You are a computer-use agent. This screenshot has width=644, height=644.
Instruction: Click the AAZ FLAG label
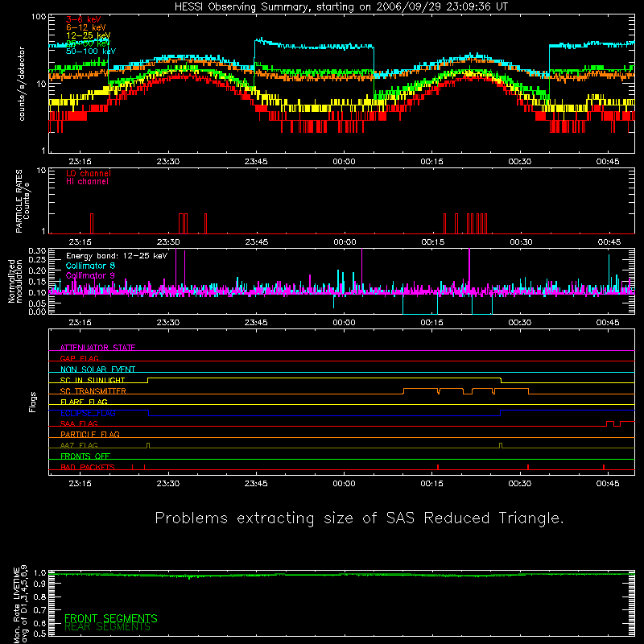[79, 445]
